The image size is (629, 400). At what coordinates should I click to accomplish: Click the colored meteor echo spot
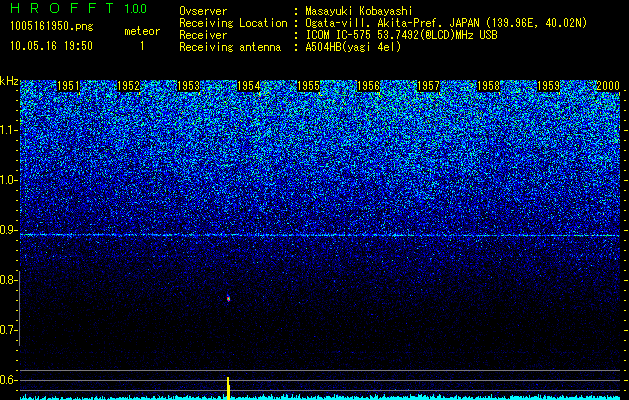coord(228,298)
